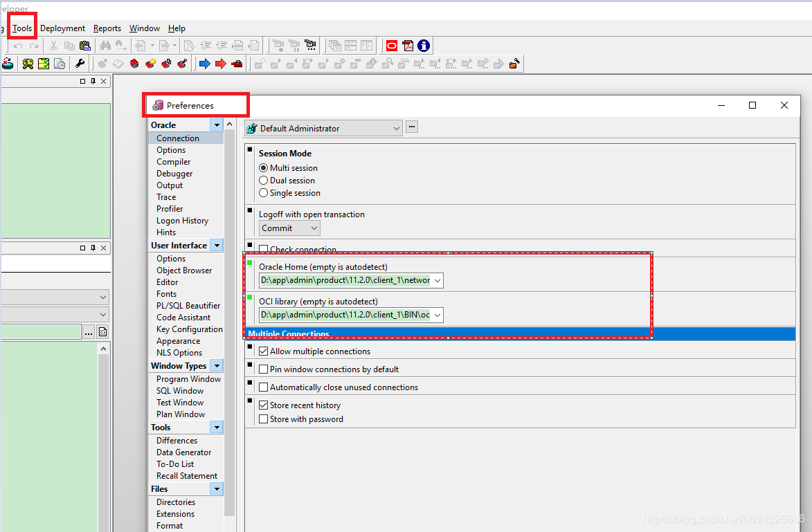
Task: Click the red books with stamp icon
Action: click(x=182, y=64)
